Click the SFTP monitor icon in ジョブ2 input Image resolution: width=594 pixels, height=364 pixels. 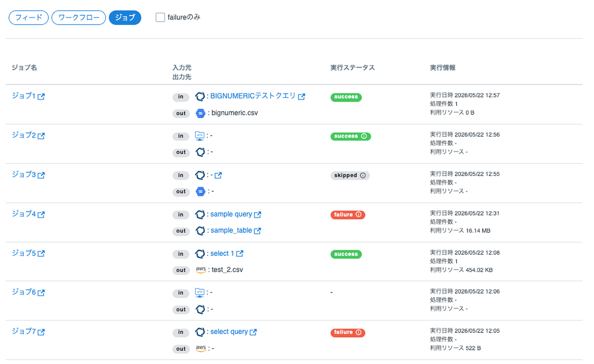200,136
